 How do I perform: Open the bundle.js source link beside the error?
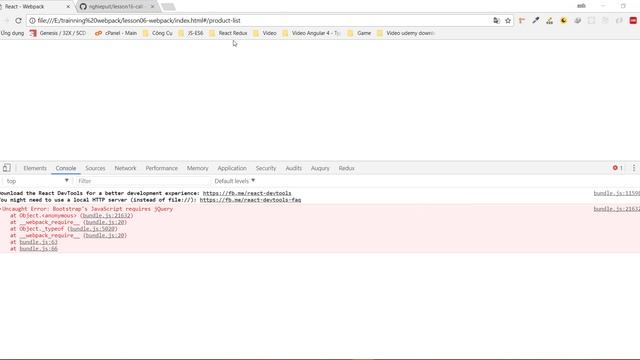pos(617,209)
